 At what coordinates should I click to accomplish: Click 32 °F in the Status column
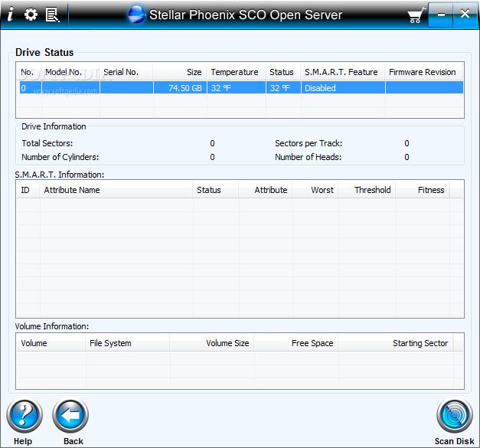(283, 88)
